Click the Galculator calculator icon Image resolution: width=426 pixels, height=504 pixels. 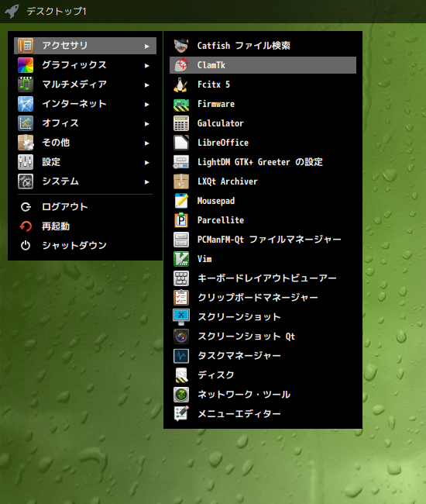coord(181,123)
